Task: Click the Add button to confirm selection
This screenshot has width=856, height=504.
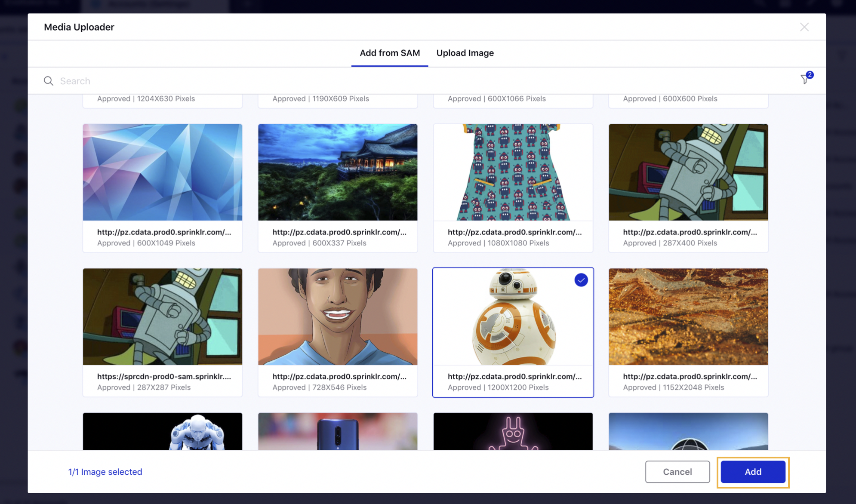Action: pos(752,471)
